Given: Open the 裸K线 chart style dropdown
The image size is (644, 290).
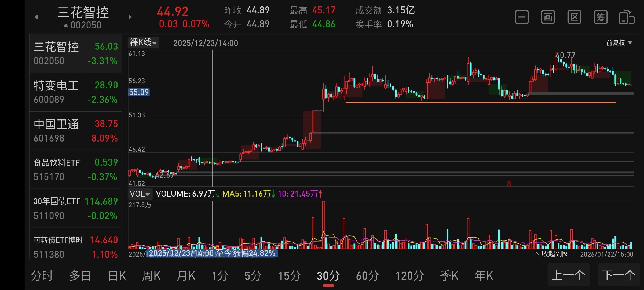Looking at the screenshot, I should [x=143, y=42].
